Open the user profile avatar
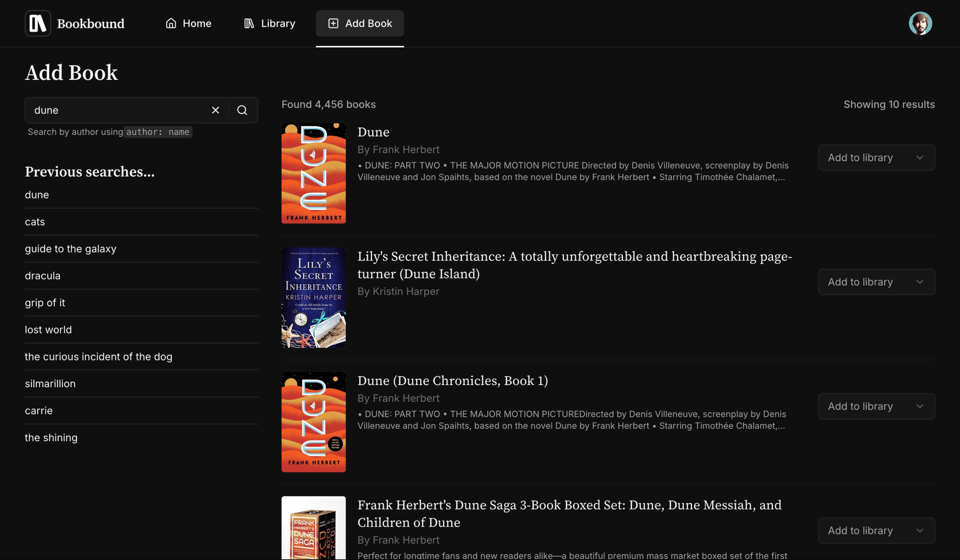Viewport: 960px width, 560px height. pos(920,23)
